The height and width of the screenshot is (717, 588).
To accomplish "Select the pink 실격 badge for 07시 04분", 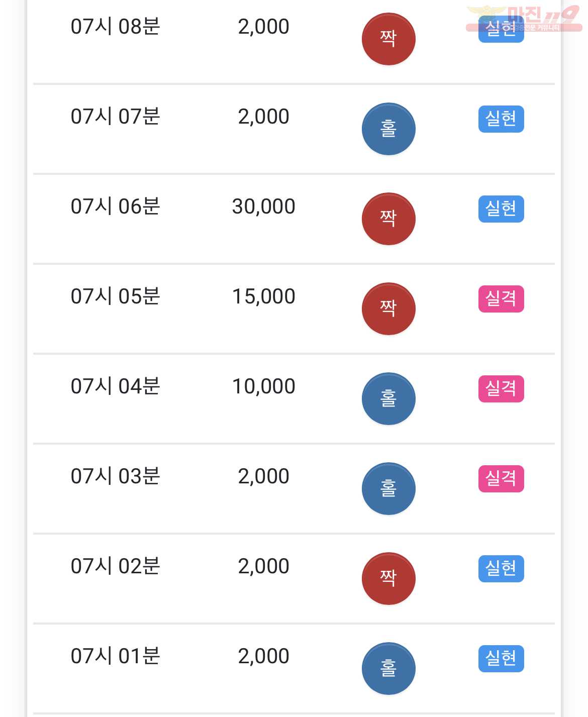I will point(501,389).
